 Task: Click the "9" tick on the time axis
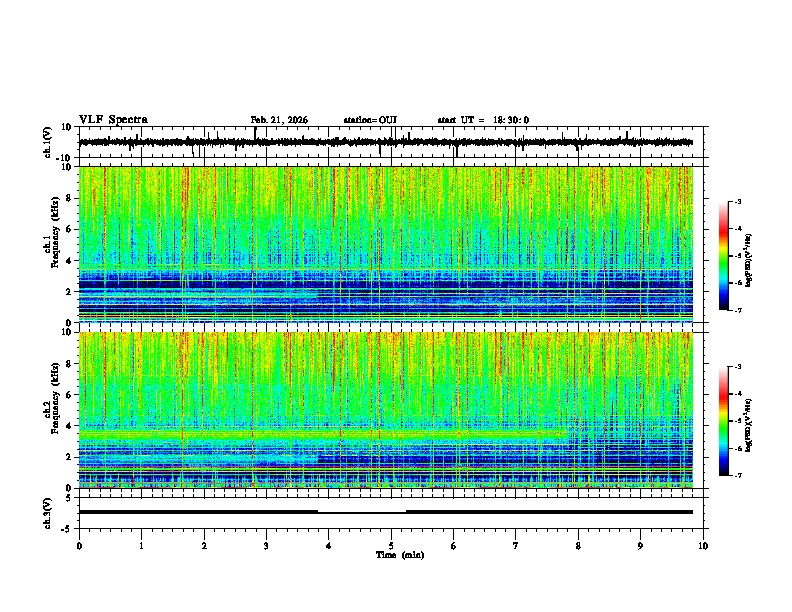coord(640,546)
